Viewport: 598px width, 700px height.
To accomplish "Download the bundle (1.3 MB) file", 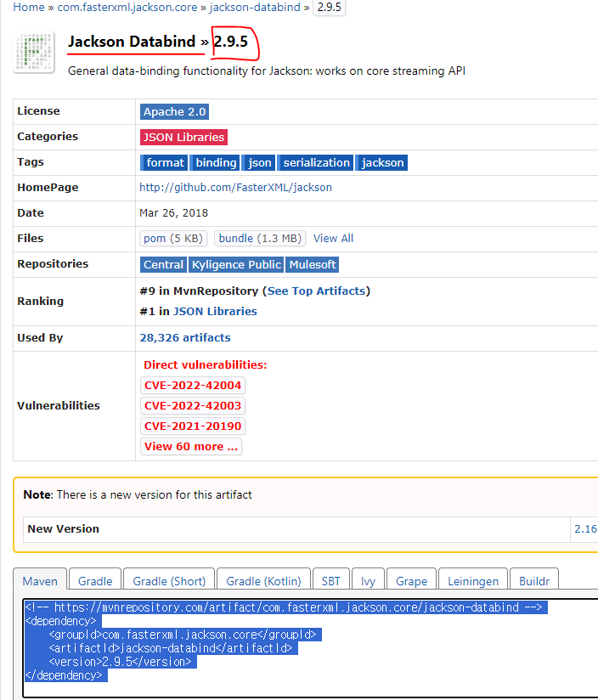I will 260,239.
